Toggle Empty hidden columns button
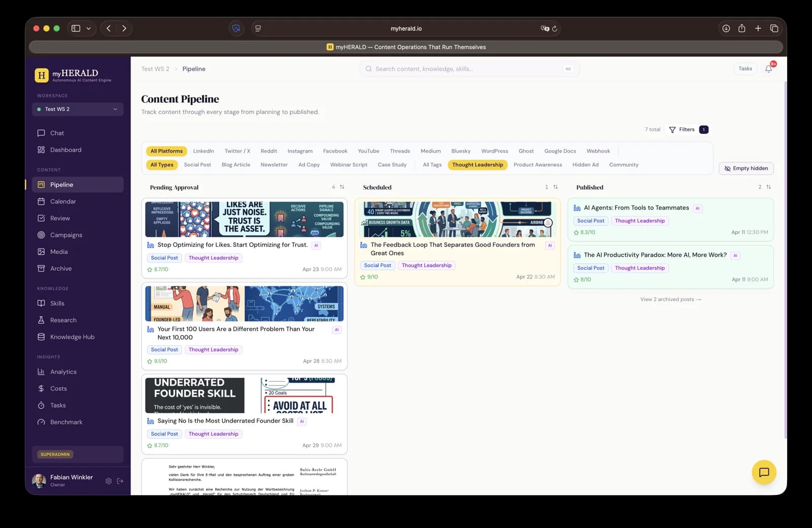812x528 pixels. pyautogui.click(x=746, y=169)
